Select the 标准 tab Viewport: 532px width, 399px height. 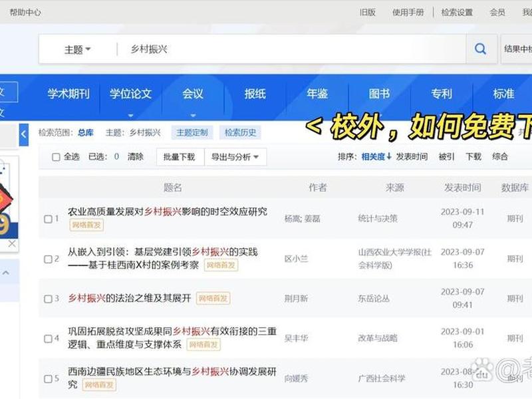pos(503,94)
